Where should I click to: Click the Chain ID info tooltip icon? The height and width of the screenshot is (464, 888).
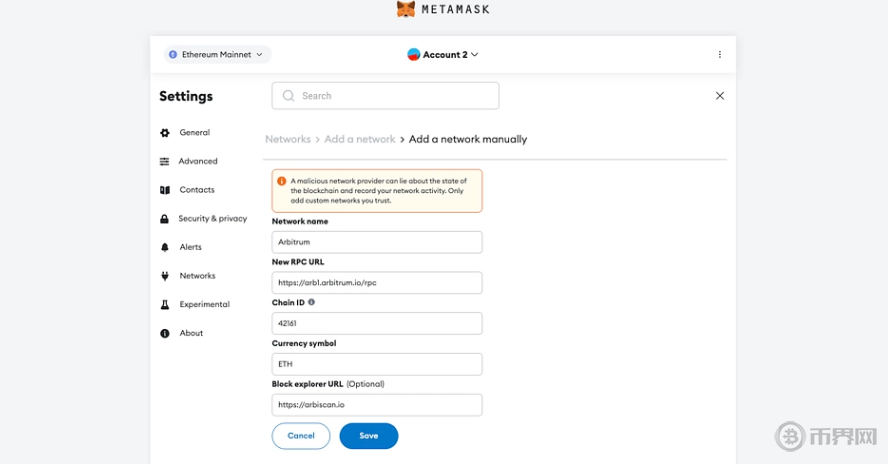click(x=311, y=301)
